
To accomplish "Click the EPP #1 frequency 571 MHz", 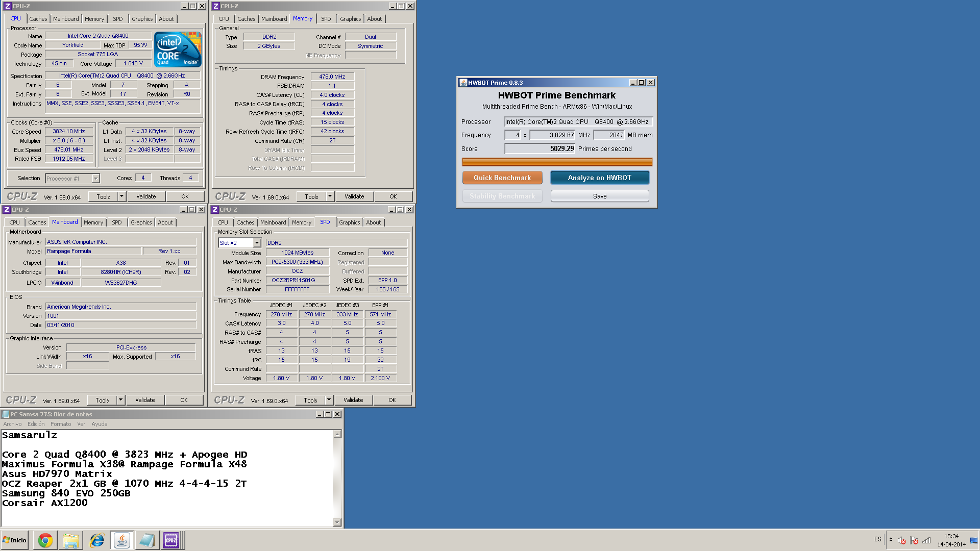I will (x=380, y=314).
